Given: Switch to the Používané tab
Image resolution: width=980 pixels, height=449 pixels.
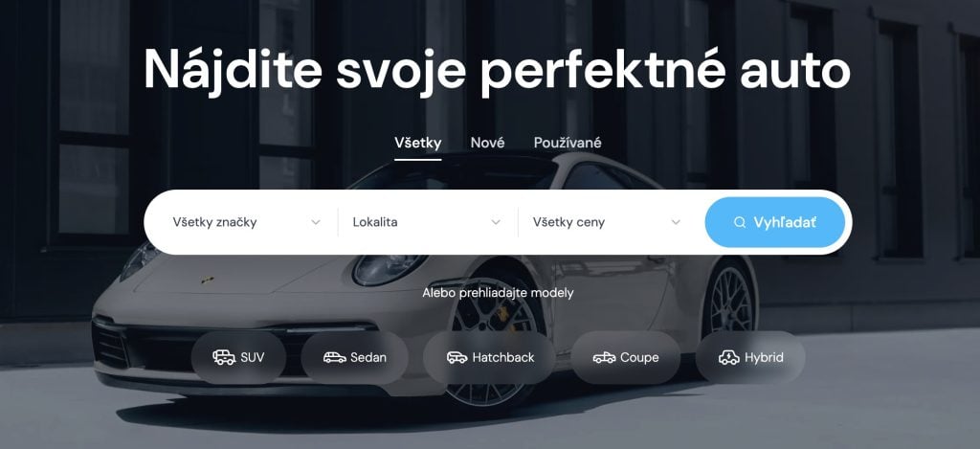Looking at the screenshot, I should [x=568, y=143].
